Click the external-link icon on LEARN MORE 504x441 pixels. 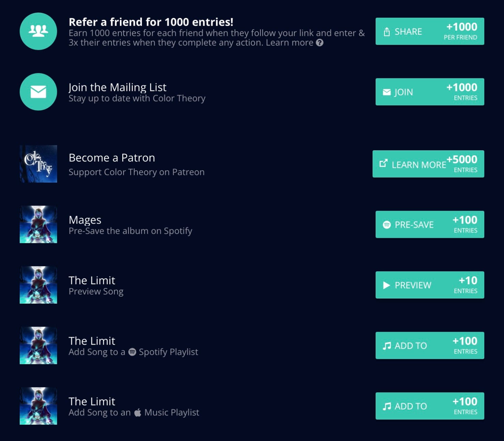[x=384, y=164]
